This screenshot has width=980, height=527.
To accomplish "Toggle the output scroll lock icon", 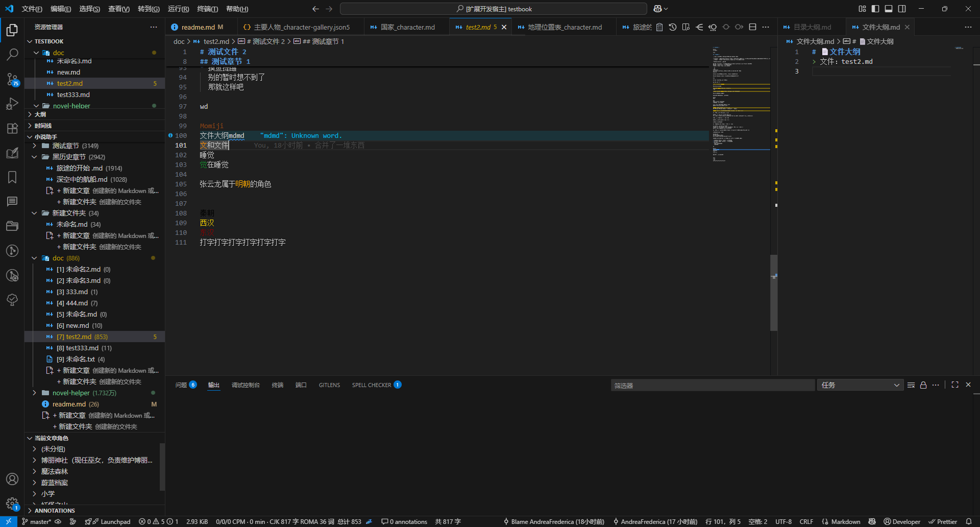I will (923, 385).
